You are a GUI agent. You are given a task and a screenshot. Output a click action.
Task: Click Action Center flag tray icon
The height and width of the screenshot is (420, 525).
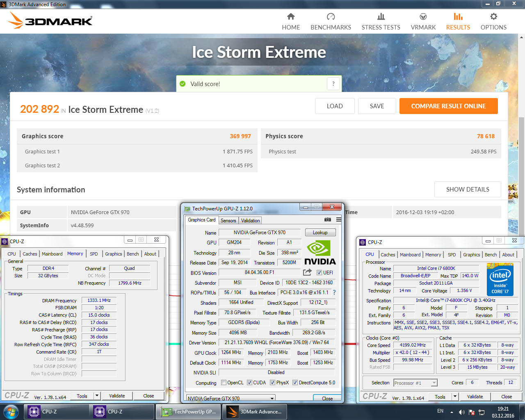pyautogui.click(x=472, y=412)
